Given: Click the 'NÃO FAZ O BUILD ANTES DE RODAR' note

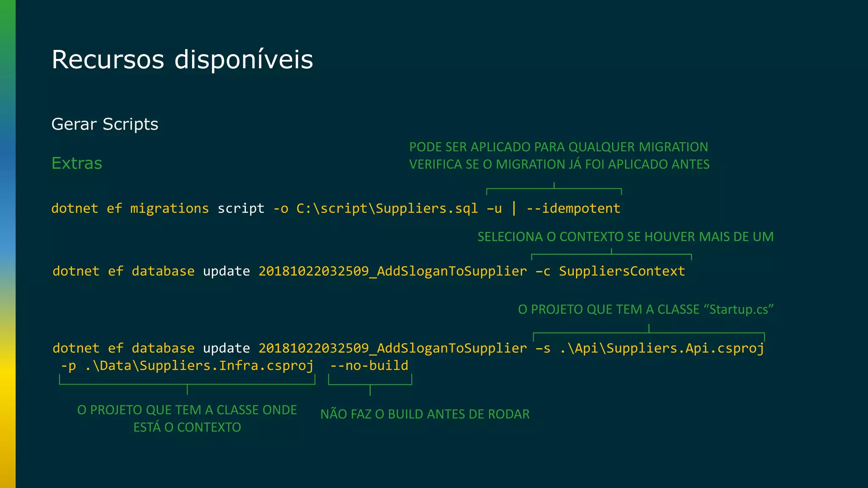Looking at the screenshot, I should (x=425, y=414).
